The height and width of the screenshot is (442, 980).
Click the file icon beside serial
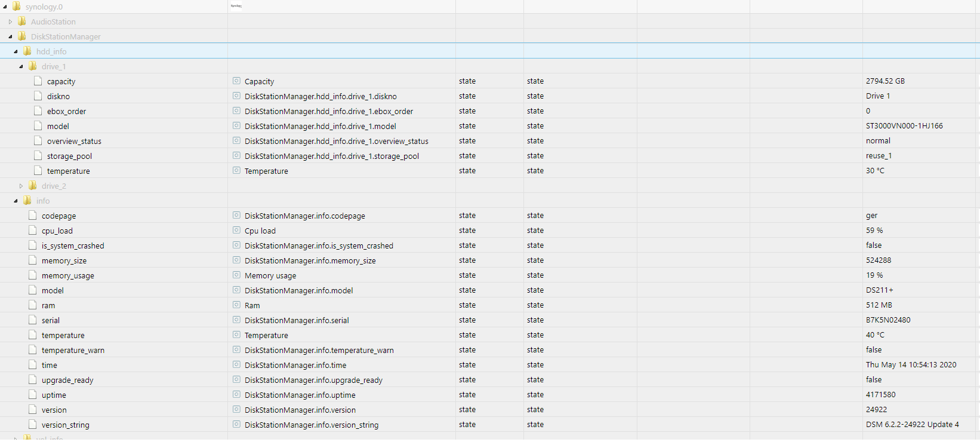(33, 320)
